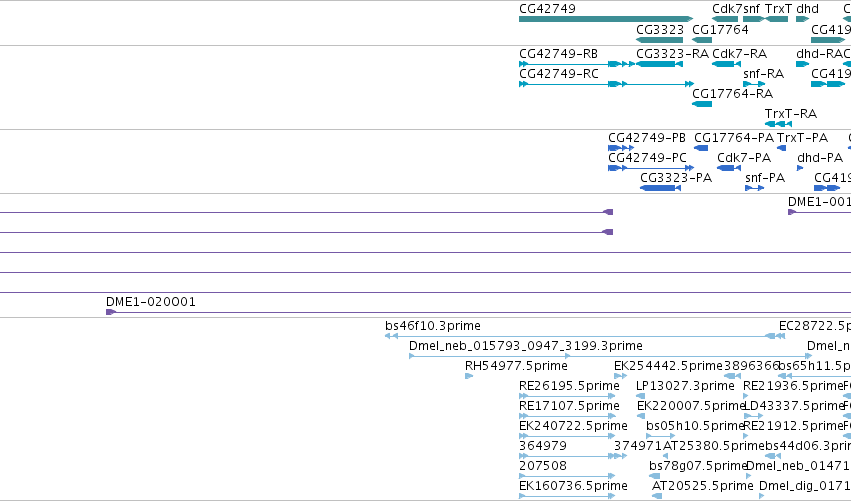Screen dimensions: 851x501
Task: Click the CG17764 gene label
Action: tap(720, 29)
